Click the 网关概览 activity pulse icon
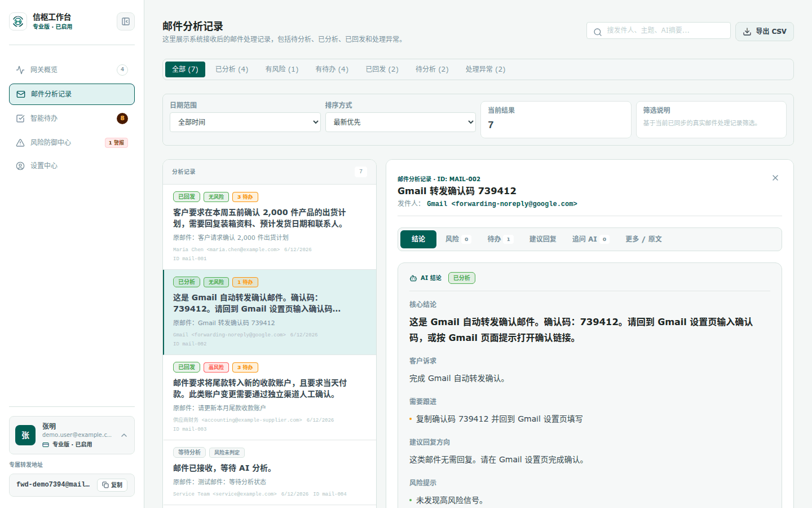 click(20, 70)
